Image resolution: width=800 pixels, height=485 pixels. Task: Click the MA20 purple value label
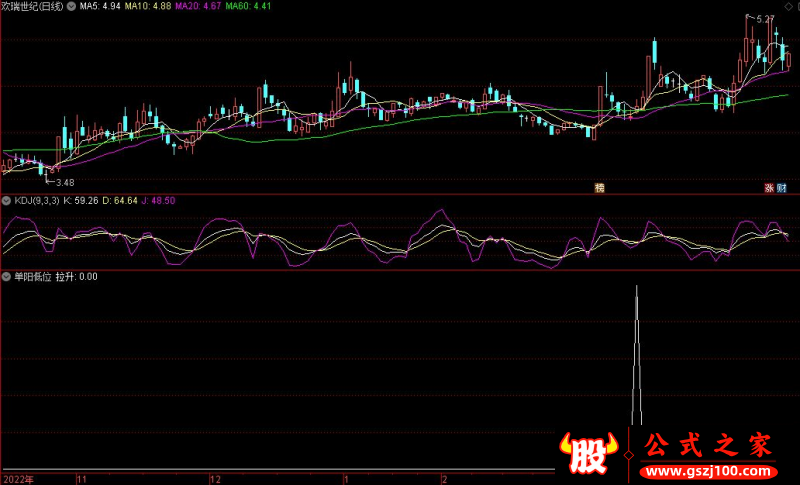[200, 6]
